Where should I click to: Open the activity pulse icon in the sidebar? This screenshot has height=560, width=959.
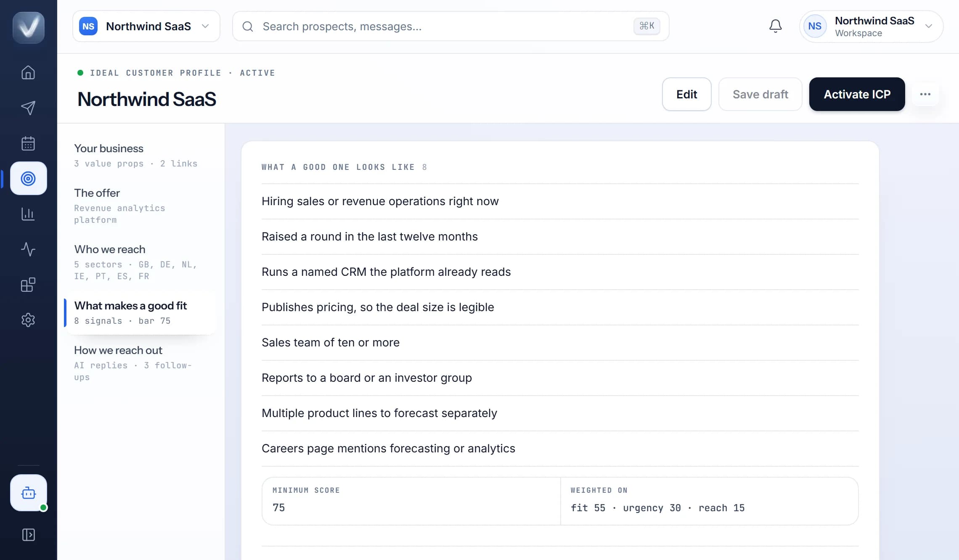28,249
